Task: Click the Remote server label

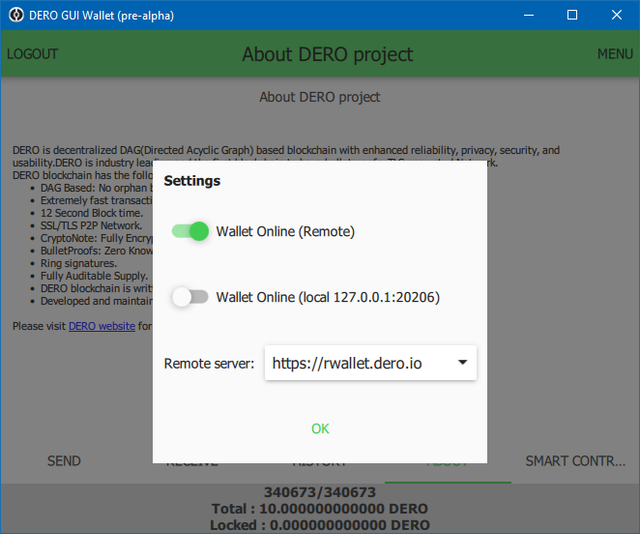Action: tap(209, 363)
